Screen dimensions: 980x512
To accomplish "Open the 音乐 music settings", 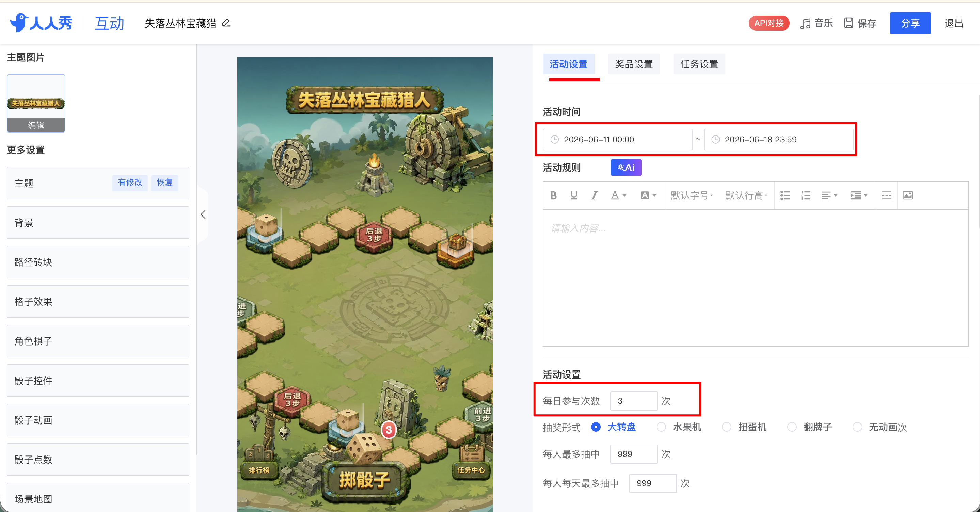I will click(x=816, y=23).
